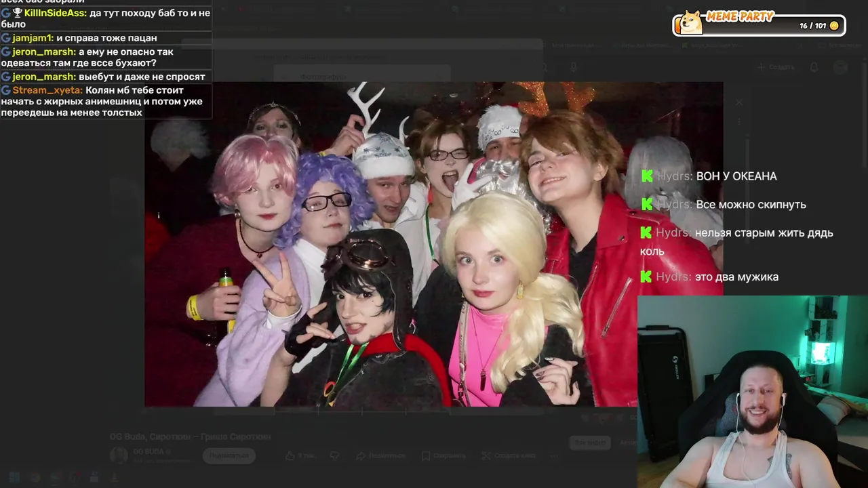Click the YouTube like thumbs-up icon

(x=290, y=455)
